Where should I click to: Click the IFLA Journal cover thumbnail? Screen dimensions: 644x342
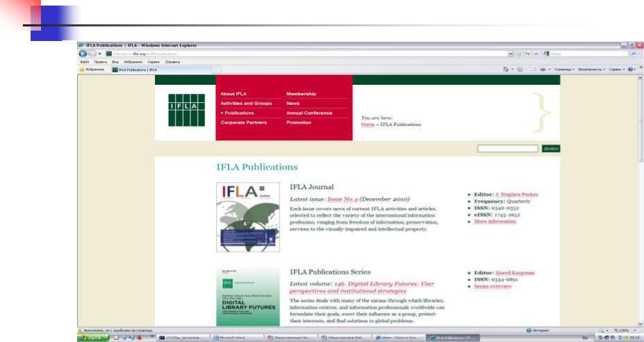click(x=248, y=217)
